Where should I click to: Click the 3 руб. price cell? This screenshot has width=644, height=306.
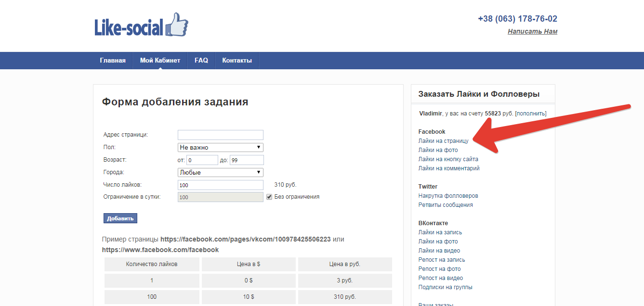click(x=345, y=280)
